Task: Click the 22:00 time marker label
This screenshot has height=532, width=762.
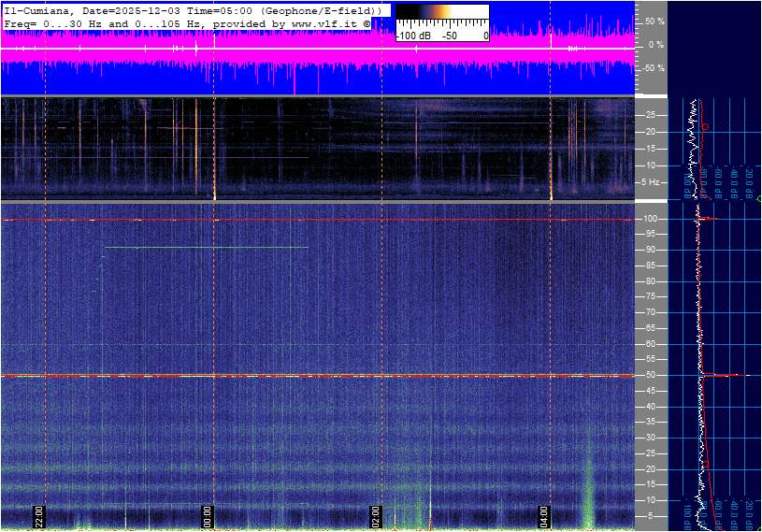Action: point(39,517)
